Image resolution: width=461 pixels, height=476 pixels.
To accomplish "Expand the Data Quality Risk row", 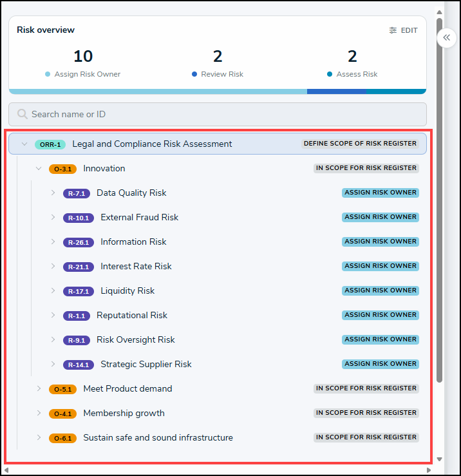I will (x=53, y=193).
